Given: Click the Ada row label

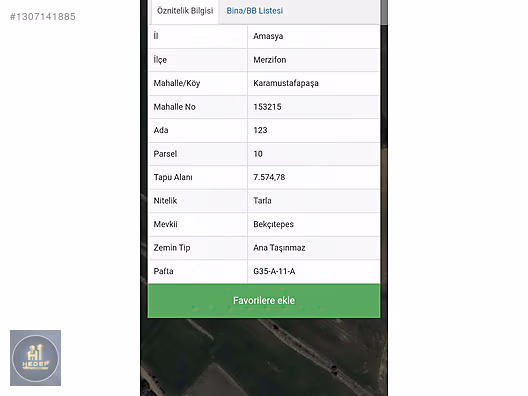Looking at the screenshot, I should 161,130.
